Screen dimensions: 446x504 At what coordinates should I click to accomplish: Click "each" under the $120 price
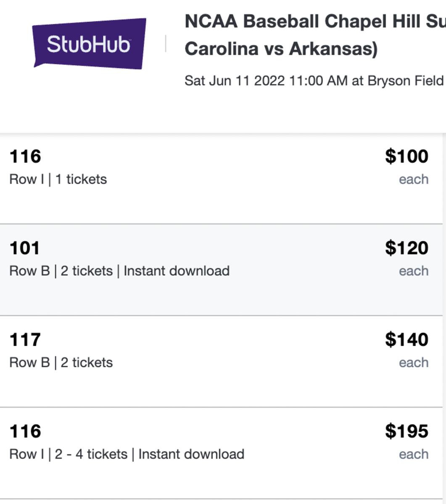414,271
